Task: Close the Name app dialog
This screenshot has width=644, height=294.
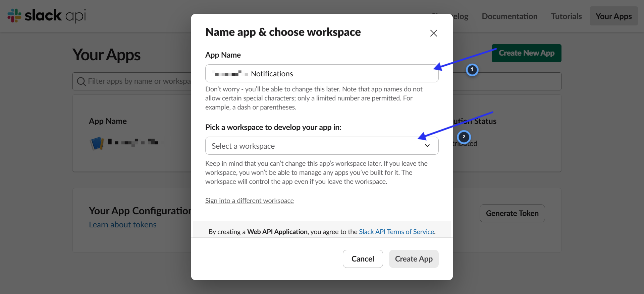Action: pos(433,33)
